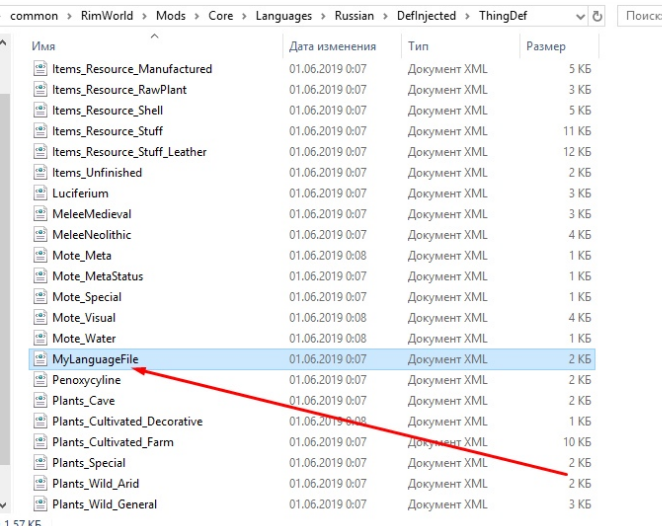This screenshot has height=526, width=662.
Task: Click the Items_Resource_RawPlant file icon
Action: tap(40, 89)
